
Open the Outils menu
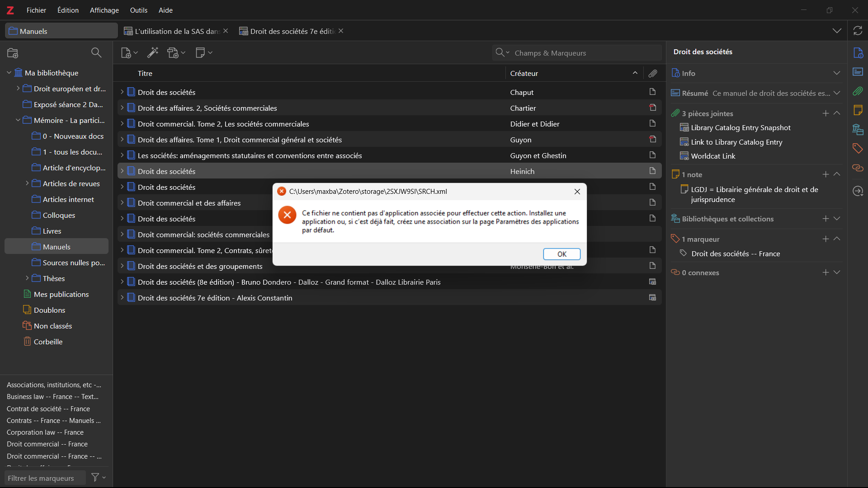(138, 10)
